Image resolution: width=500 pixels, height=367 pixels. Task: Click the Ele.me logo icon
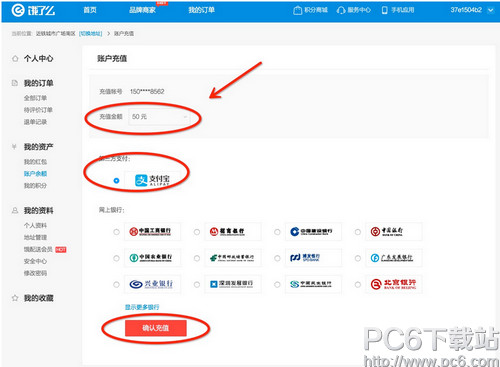18,10
